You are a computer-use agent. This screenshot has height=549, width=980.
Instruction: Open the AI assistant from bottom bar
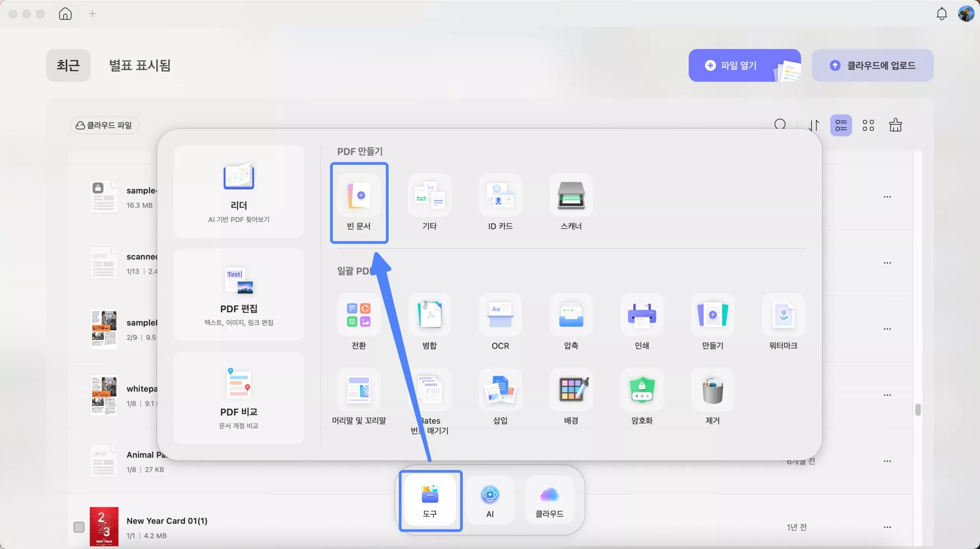(490, 500)
